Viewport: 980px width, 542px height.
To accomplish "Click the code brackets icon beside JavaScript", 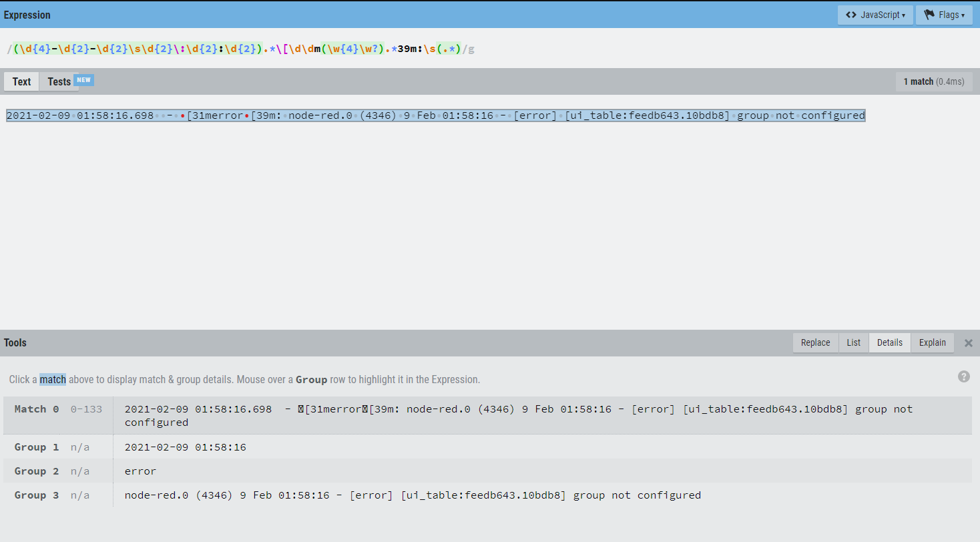I will click(x=850, y=15).
